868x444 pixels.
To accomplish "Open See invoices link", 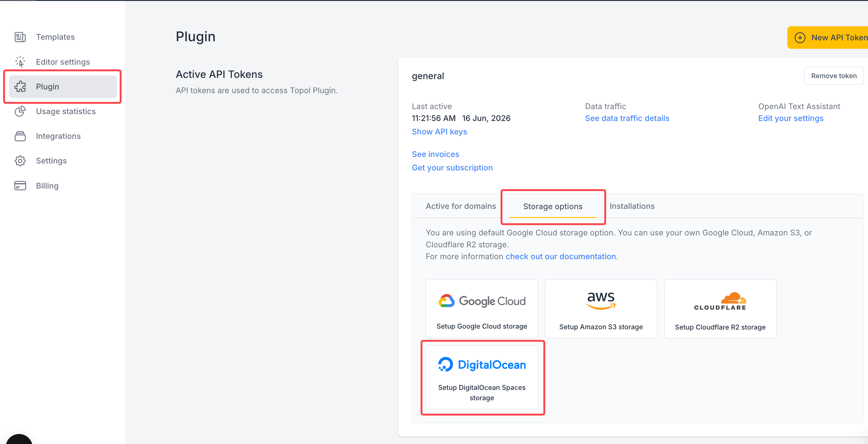I will (x=435, y=154).
